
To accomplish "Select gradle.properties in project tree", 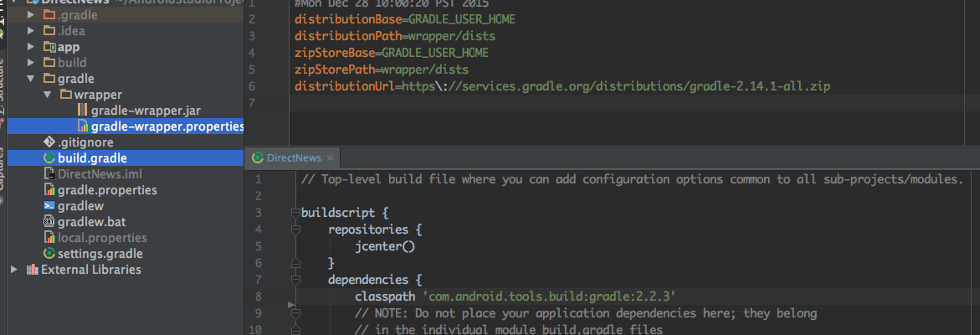I will point(107,190).
